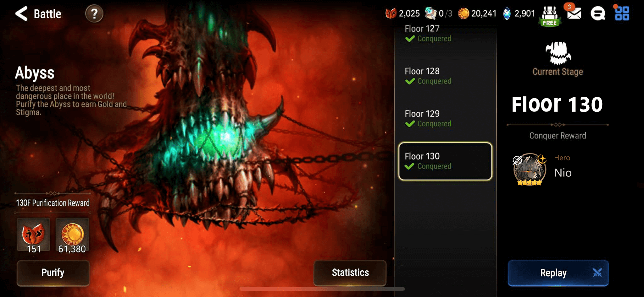Claim the FREE pack icon
The width and height of the screenshot is (644, 297).
click(550, 16)
